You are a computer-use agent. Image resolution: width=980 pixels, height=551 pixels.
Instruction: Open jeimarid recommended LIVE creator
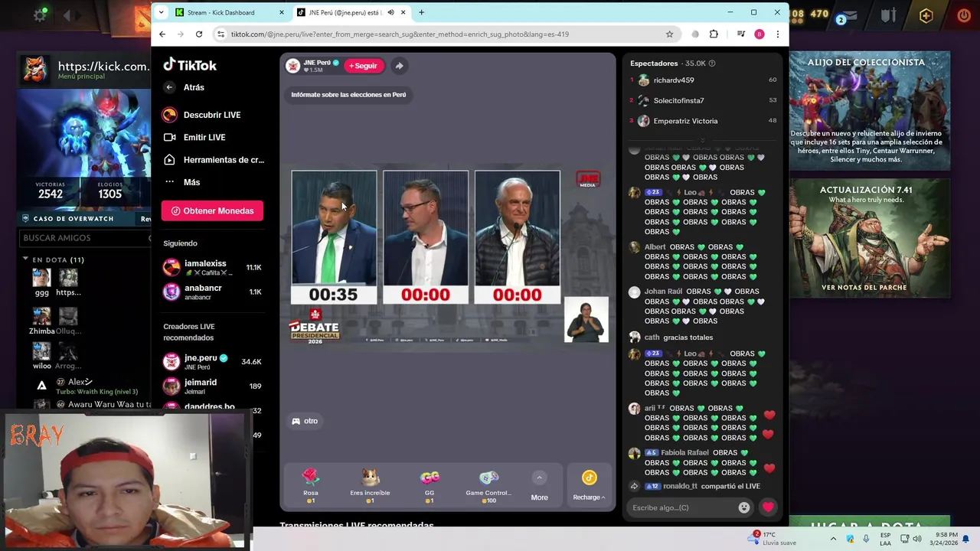(212, 386)
